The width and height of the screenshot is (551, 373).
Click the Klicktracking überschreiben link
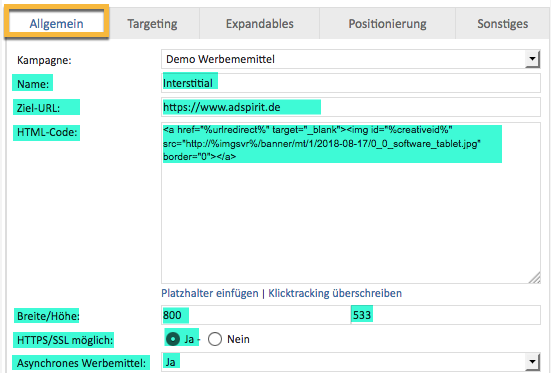pos(335,293)
